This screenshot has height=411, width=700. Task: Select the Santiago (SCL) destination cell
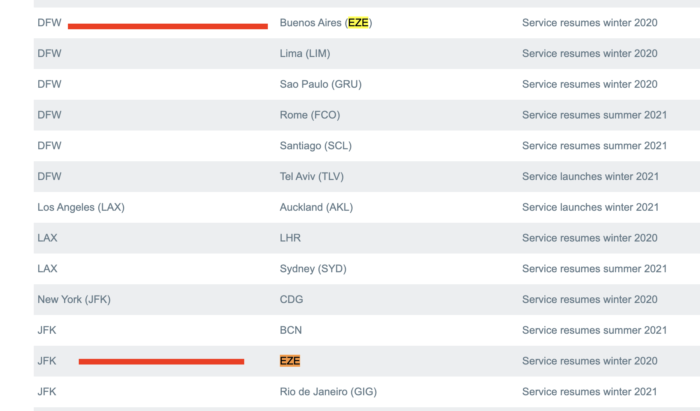pyautogui.click(x=315, y=146)
